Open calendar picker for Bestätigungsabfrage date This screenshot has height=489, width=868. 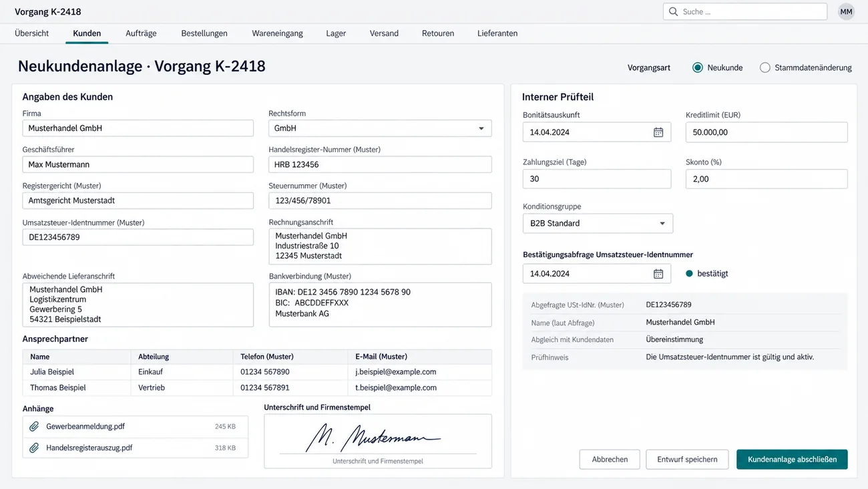(x=658, y=274)
